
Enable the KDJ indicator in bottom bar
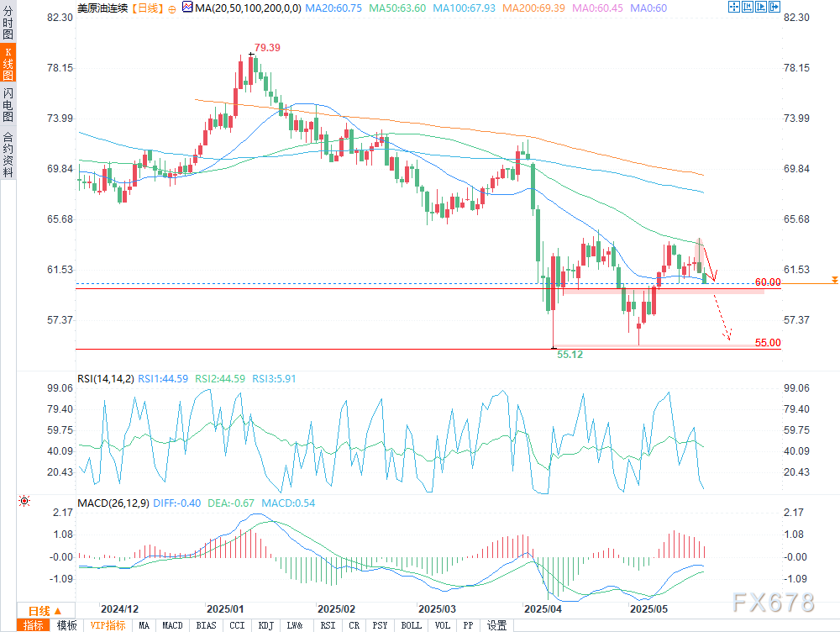tap(265, 625)
